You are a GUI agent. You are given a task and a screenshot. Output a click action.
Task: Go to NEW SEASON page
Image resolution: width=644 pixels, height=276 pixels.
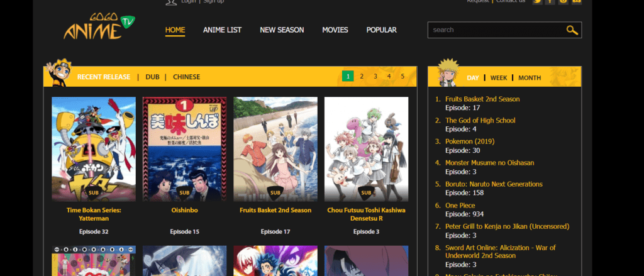282,30
